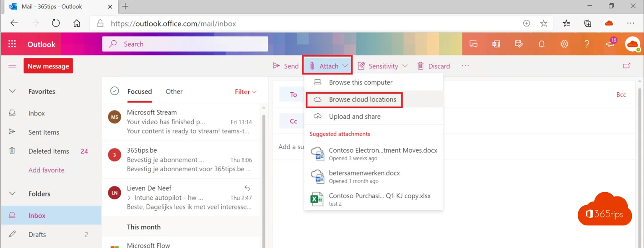This screenshot has height=248, width=644.
Task: Open the Help question mark
Action: click(x=587, y=44)
